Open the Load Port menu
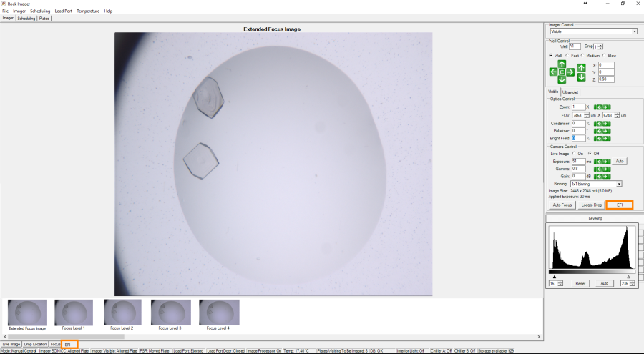This screenshot has height=354, width=644. point(63,11)
